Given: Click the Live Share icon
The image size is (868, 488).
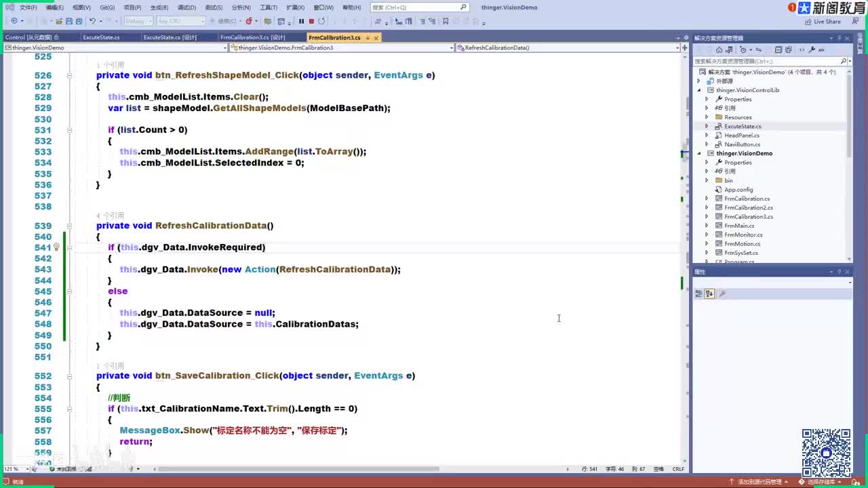Looking at the screenshot, I should coord(808,22).
